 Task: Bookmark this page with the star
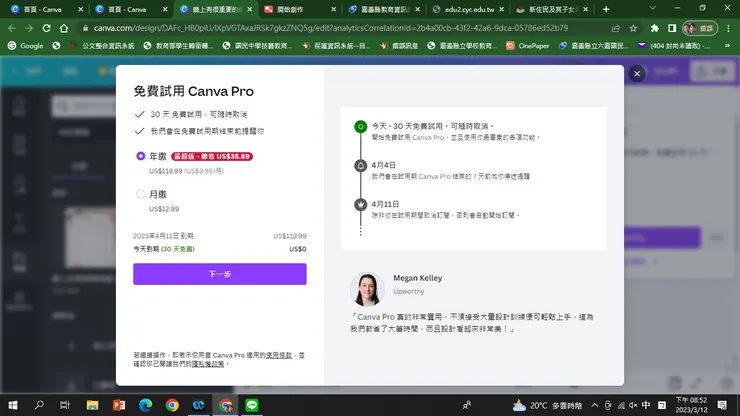coord(633,28)
